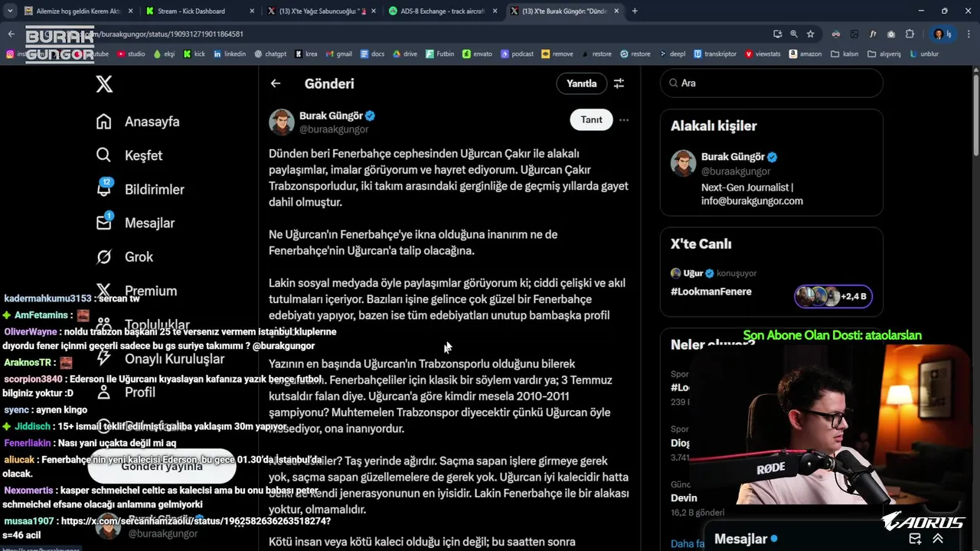Open the linkedin bookmark
This screenshot has width=980, height=551.
(230, 54)
